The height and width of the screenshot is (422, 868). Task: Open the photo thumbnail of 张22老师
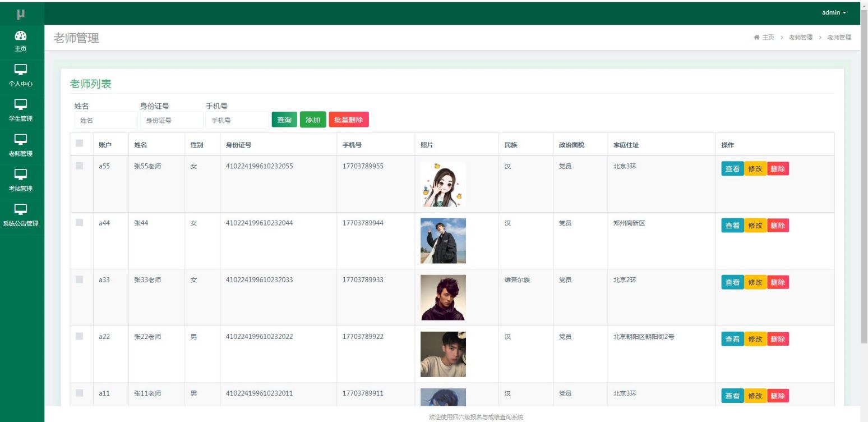click(x=443, y=354)
